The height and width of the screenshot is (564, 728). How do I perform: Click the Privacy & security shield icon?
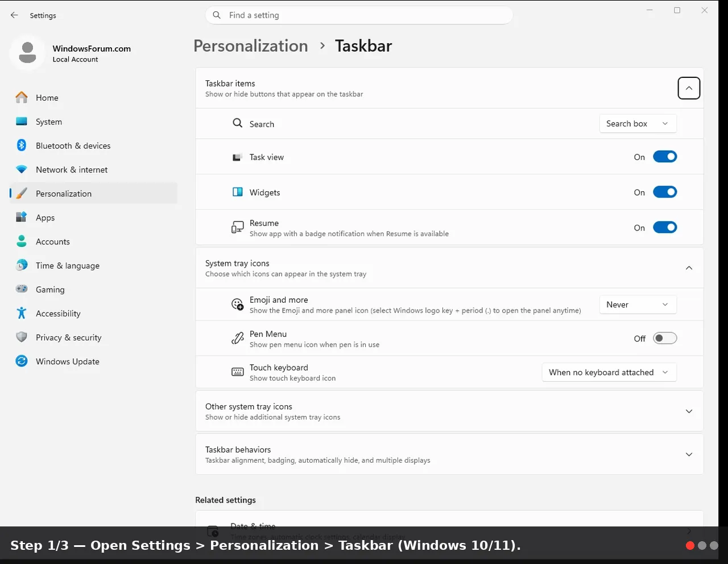tap(22, 337)
